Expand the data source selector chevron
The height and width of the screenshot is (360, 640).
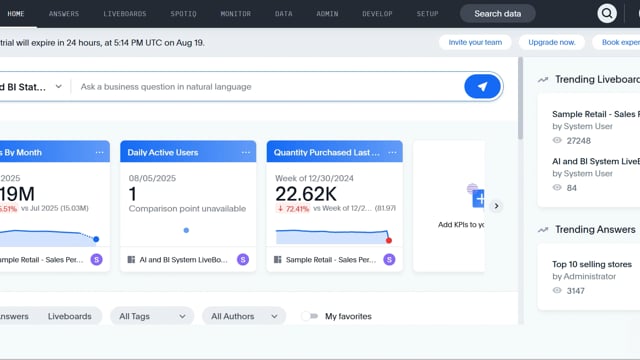pyautogui.click(x=59, y=87)
